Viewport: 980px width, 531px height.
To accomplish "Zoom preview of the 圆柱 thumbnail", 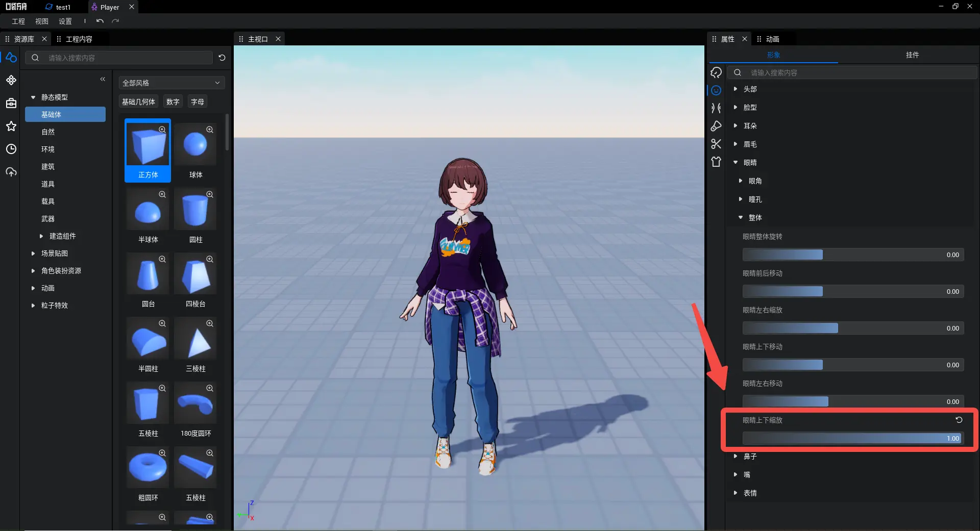I will tap(210, 194).
